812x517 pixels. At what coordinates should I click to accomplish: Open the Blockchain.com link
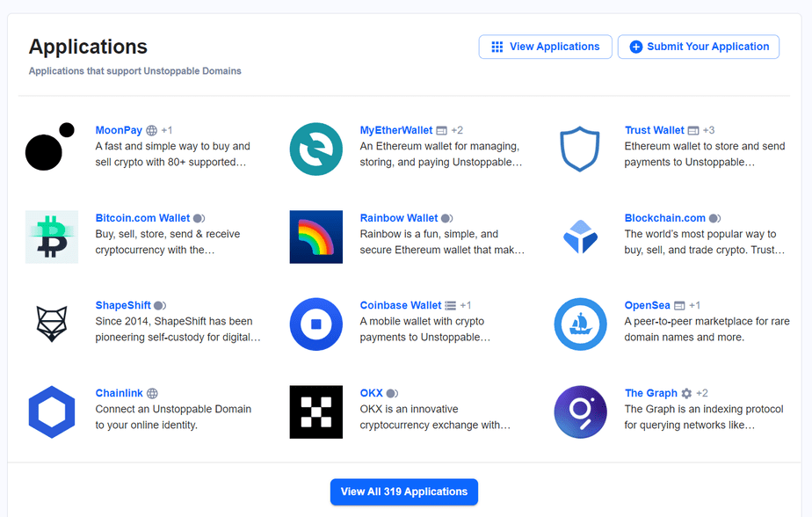665,217
